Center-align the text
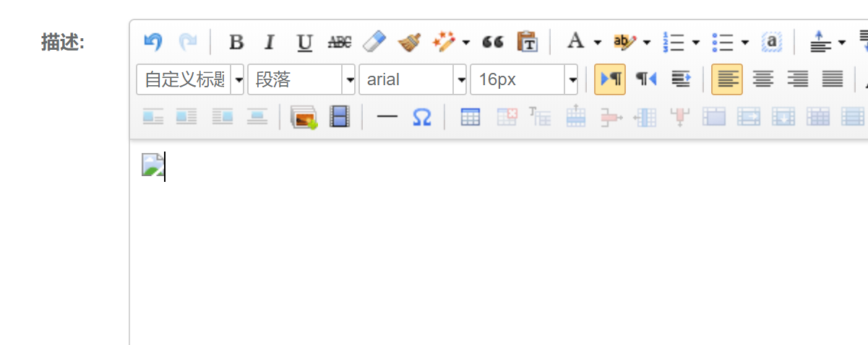The image size is (868, 345). [x=762, y=79]
